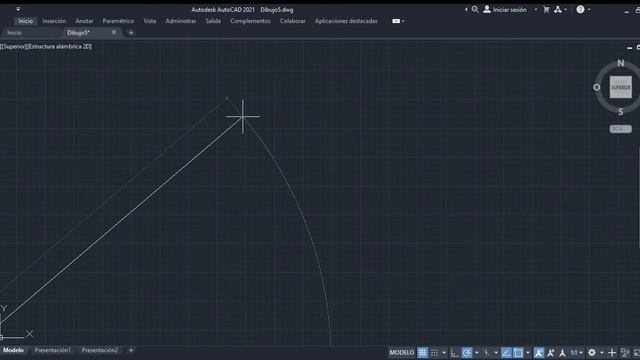Open the Autodesk App Store cart icon
Image resolution: width=640 pixels, height=360 pixels.
point(546,9)
